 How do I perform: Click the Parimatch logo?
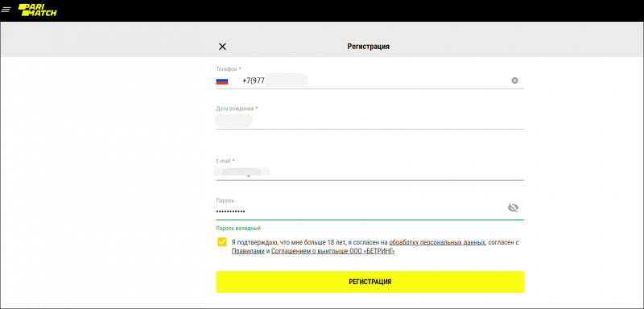tap(37, 10)
